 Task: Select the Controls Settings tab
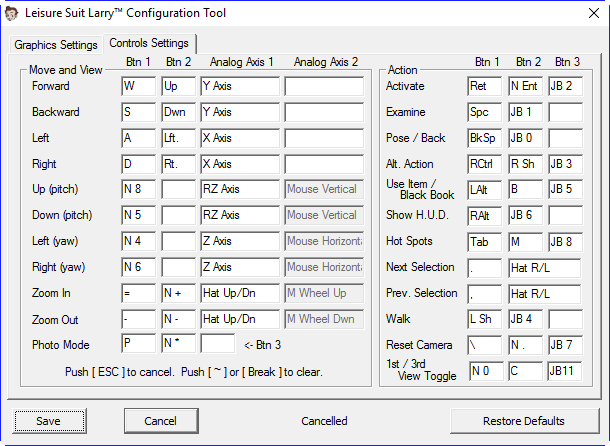pyautogui.click(x=149, y=43)
